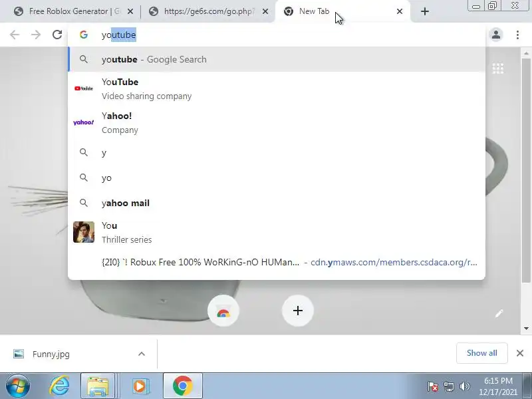
Task: Add a new shortcut with plus circle
Action: point(297,311)
